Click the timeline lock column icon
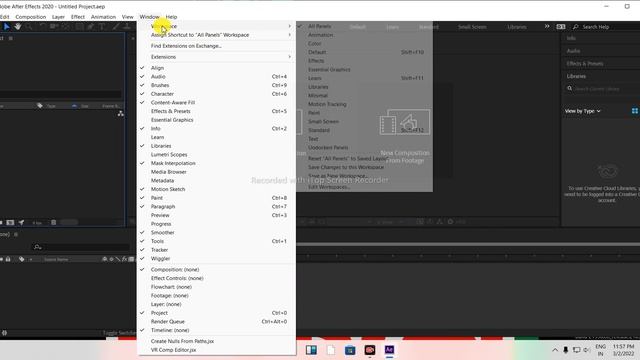 (8, 259)
